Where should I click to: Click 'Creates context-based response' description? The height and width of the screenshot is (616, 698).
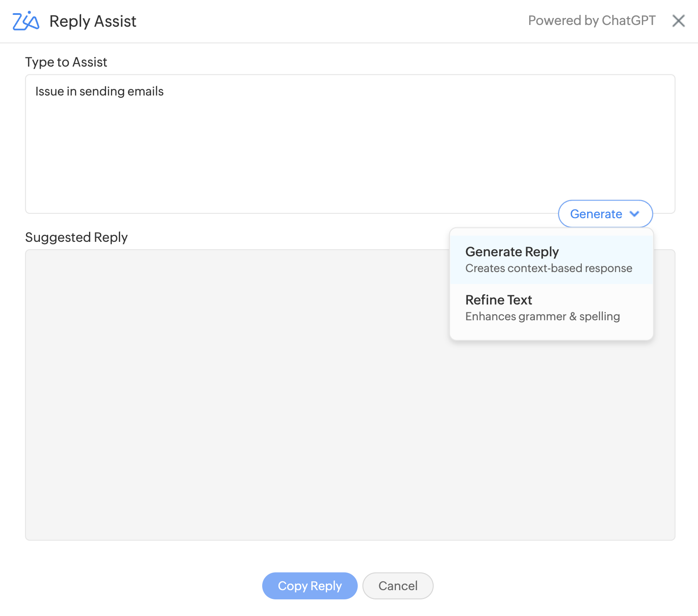548,268
